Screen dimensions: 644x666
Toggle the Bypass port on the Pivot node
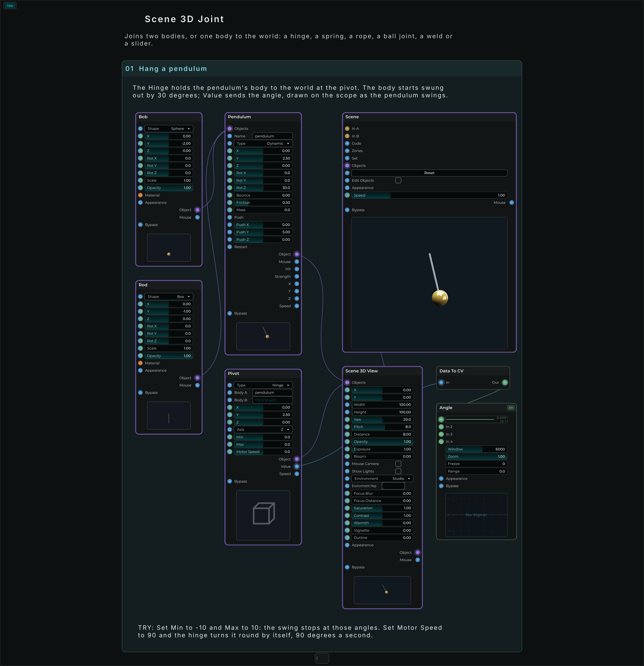click(230, 482)
